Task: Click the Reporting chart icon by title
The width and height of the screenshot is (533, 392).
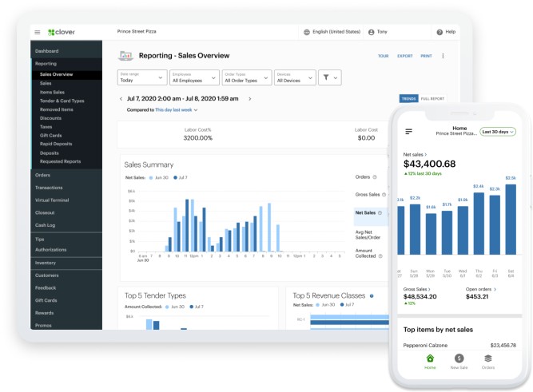Action: (125, 55)
